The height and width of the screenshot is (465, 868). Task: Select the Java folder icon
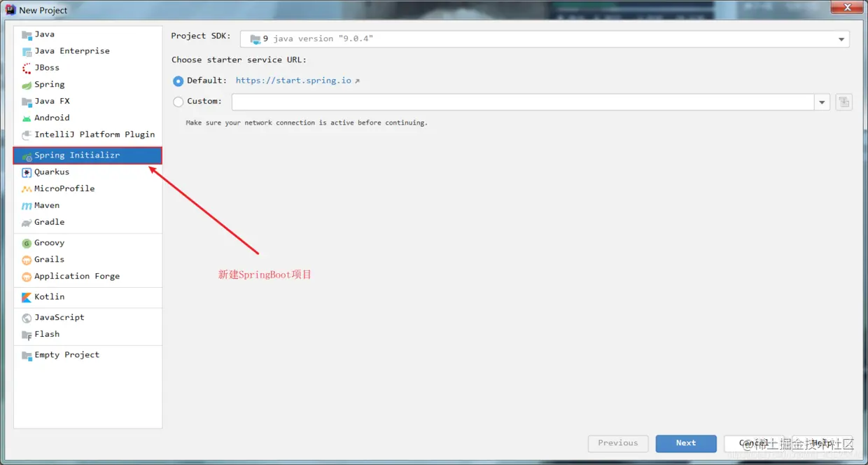27,34
